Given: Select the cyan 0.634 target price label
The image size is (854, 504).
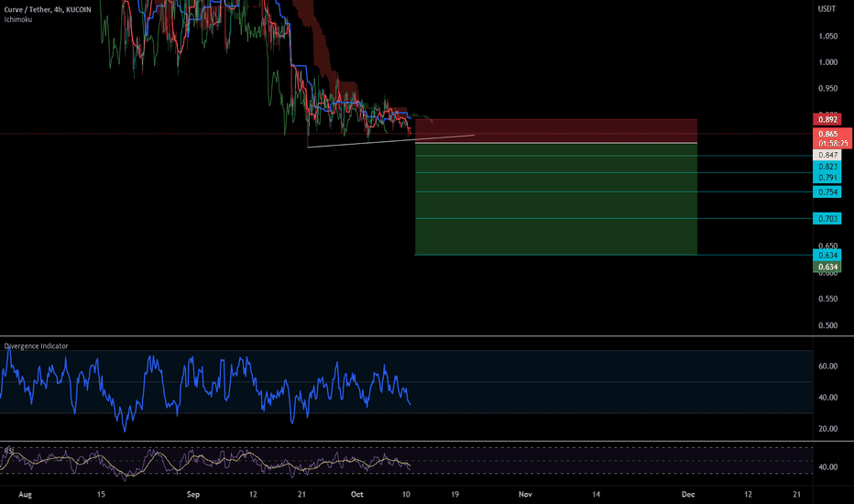Looking at the screenshot, I should 827,255.
